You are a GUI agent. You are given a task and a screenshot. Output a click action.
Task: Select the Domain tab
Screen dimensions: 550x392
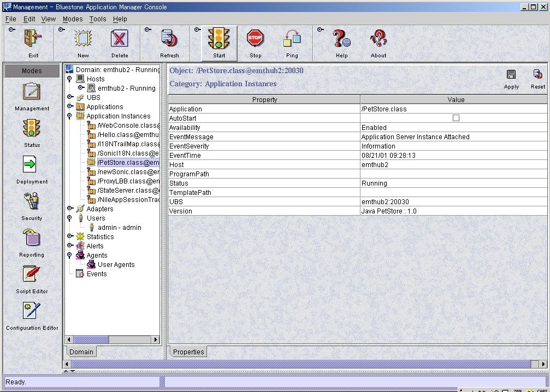click(x=81, y=352)
